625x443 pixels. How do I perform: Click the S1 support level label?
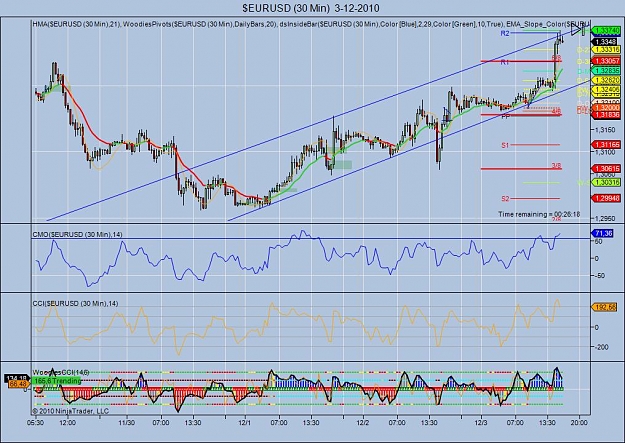click(505, 146)
